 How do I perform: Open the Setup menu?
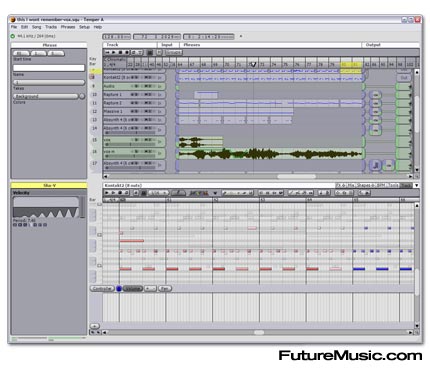pos(84,27)
